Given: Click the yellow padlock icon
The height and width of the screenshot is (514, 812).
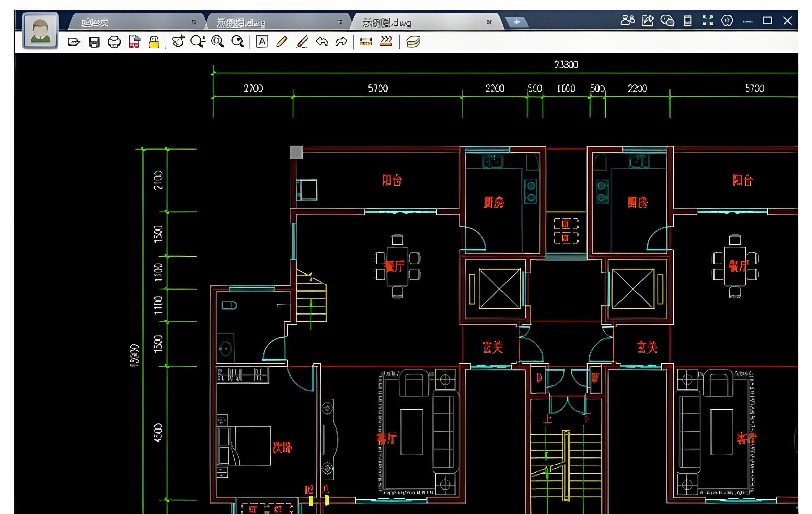Looking at the screenshot, I should pos(154,42).
